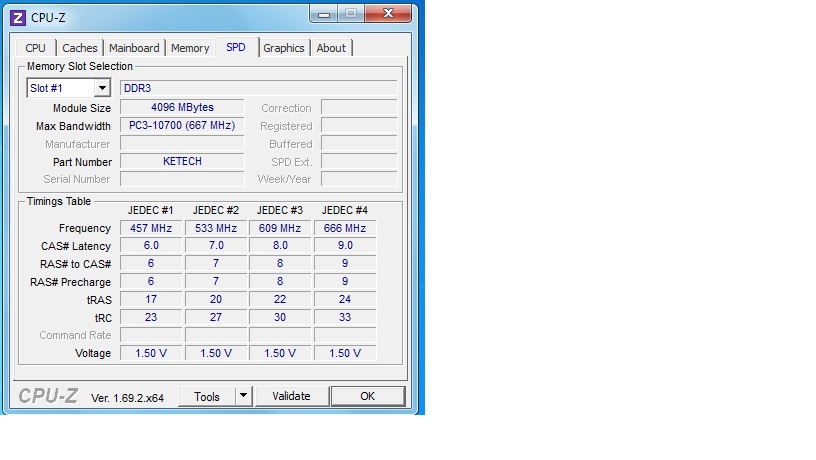Click the empty Registered field
Viewport: 816px width, 460px height.
359,125
